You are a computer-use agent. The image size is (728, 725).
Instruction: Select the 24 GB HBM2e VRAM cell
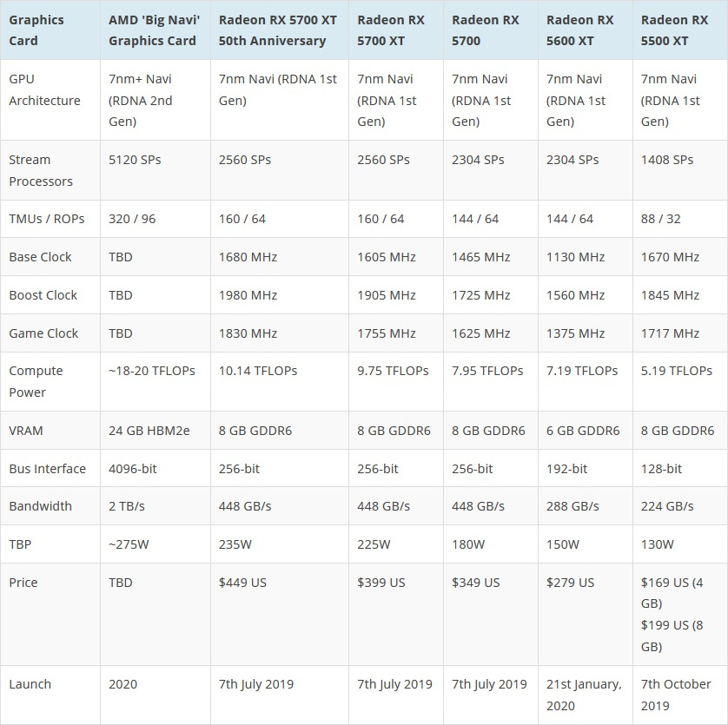point(156,431)
